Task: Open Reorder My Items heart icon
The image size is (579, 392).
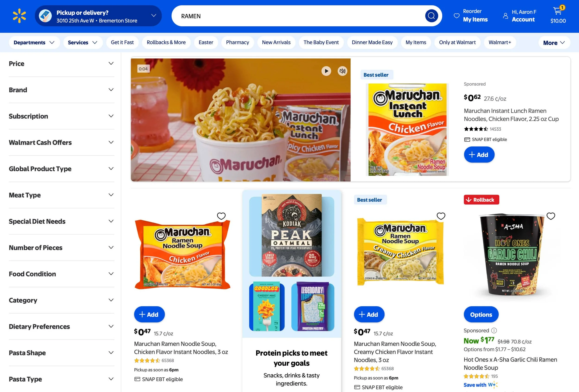Action: click(456, 16)
